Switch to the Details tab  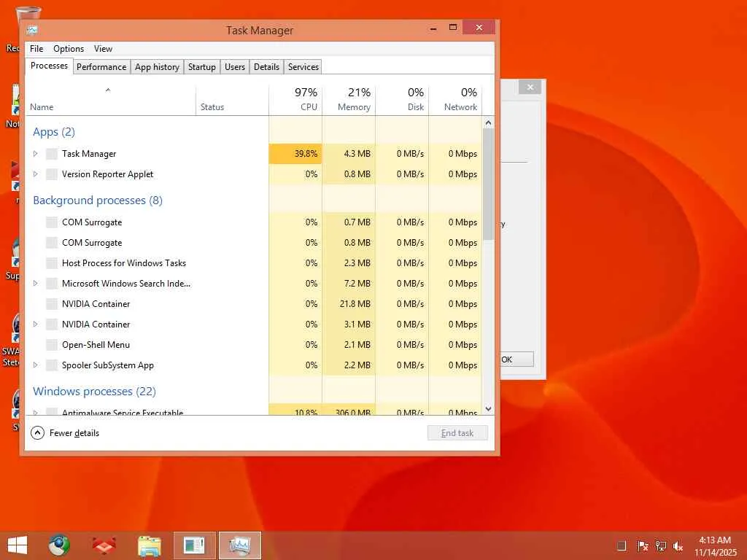coord(266,67)
